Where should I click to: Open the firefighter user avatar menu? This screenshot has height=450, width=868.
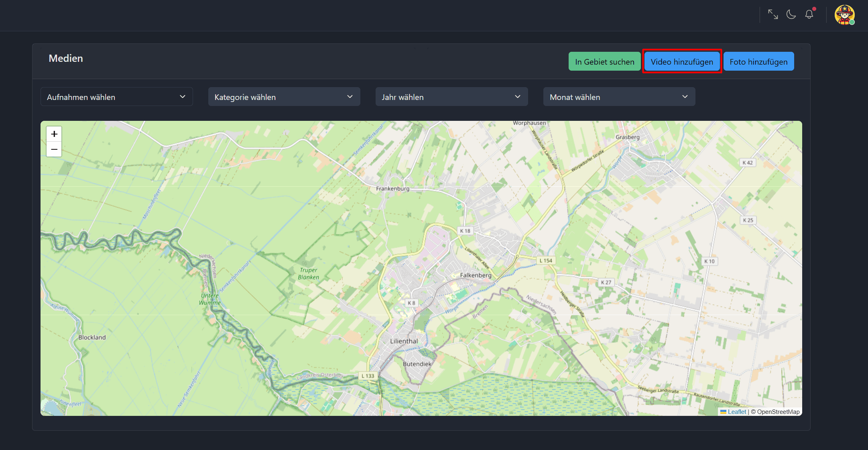(x=844, y=15)
